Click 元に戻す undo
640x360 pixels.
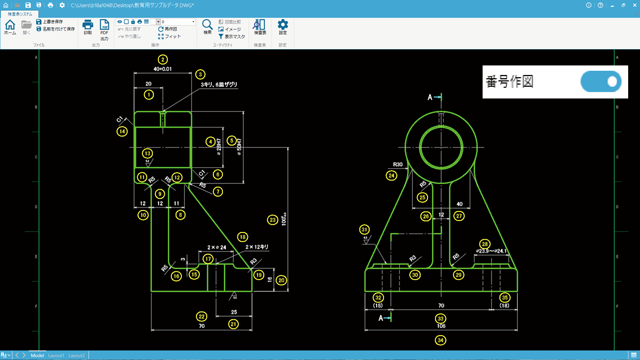click(130, 29)
